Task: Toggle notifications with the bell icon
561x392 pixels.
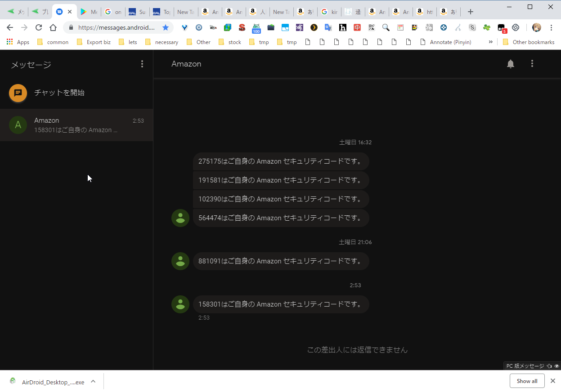Action: 511,64
